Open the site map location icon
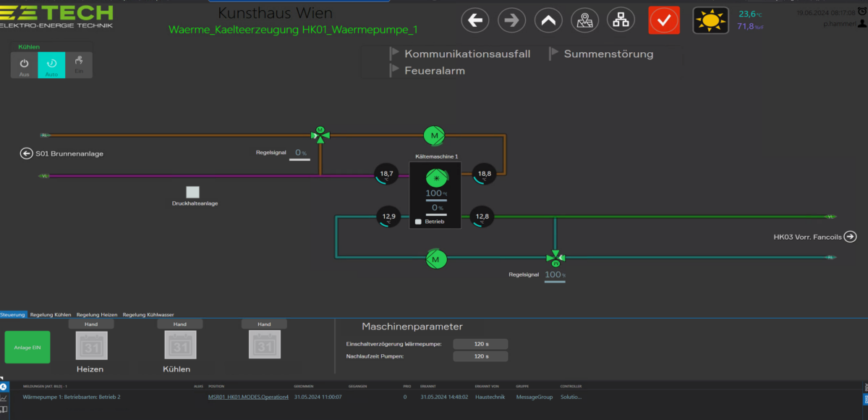 (584, 20)
